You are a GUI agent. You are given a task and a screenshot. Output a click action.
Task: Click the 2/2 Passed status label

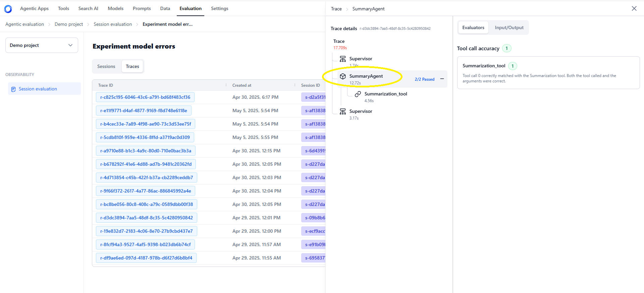click(x=425, y=79)
